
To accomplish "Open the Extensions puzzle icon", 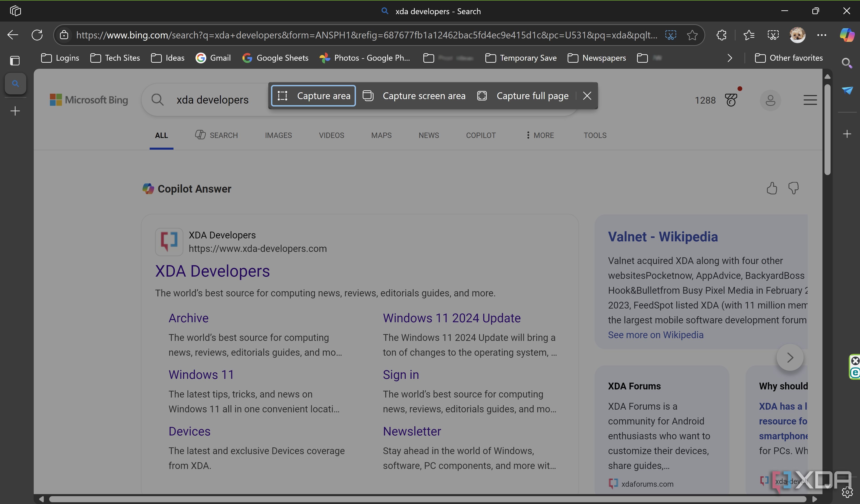I will 721,35.
